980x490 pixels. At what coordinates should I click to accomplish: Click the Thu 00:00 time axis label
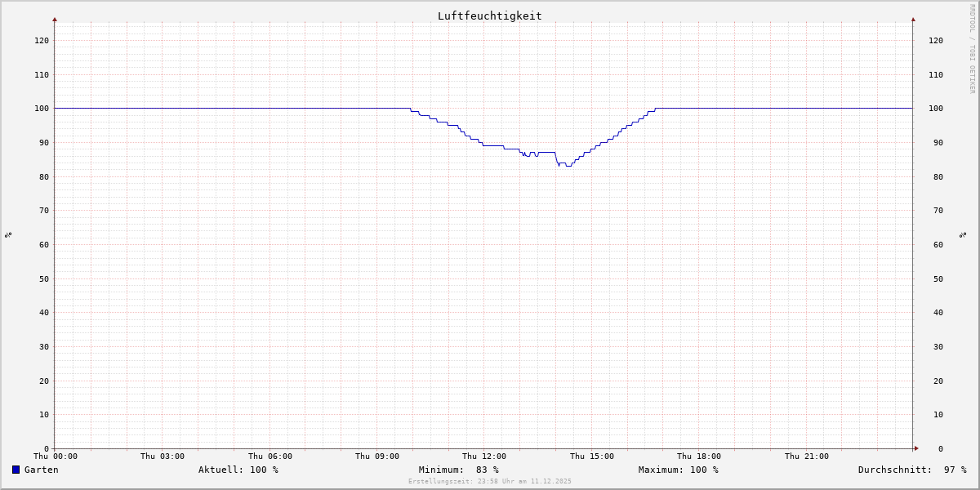[56, 457]
